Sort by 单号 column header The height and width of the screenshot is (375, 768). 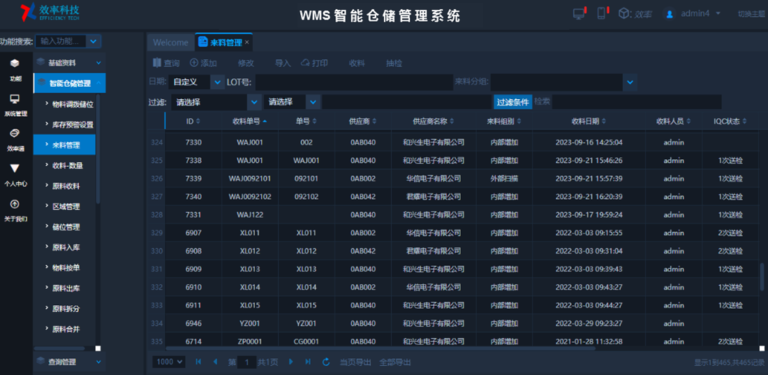point(306,121)
